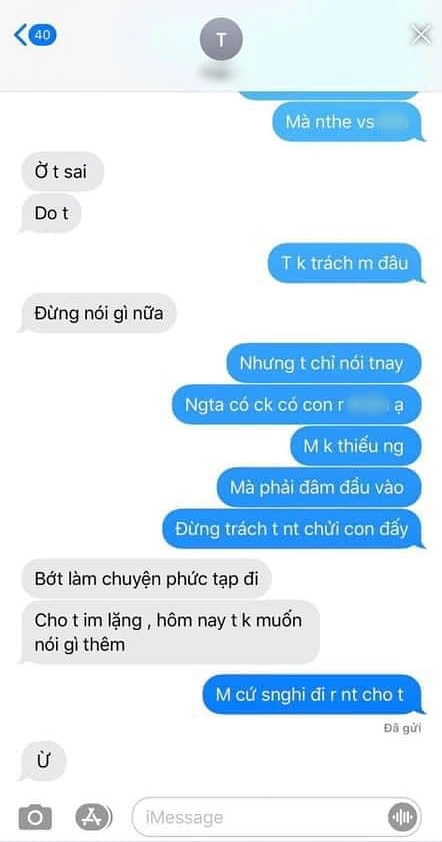442x842 pixels.
Task: Tap the "T k trách m đâu" bubble
Action: (x=345, y=263)
